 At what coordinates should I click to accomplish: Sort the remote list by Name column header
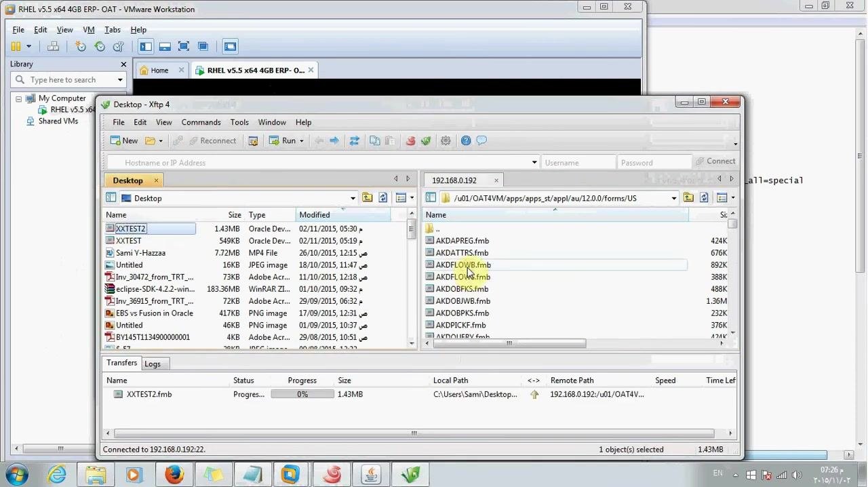point(556,215)
